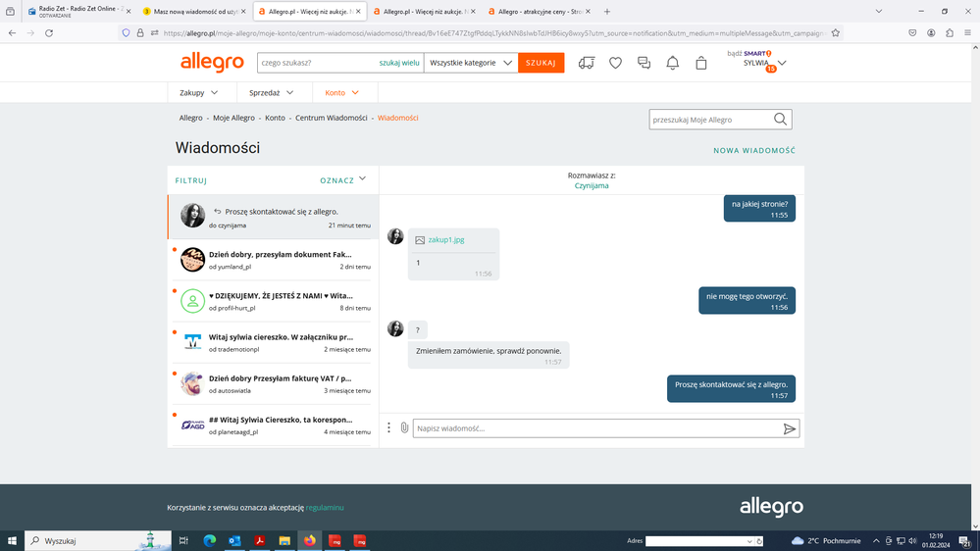Expand SYLWIA account menu chevron

click(782, 63)
